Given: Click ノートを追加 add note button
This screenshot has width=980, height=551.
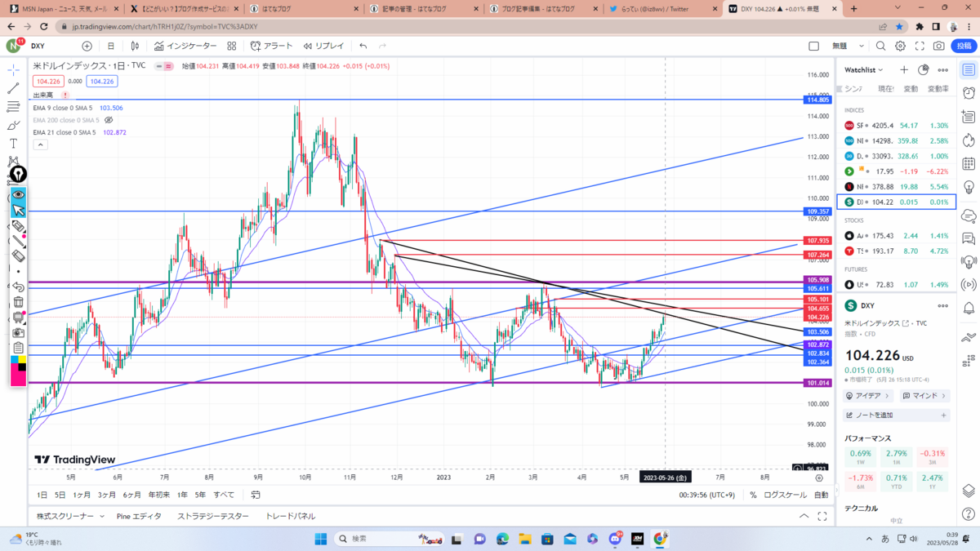Looking at the screenshot, I should pyautogui.click(x=896, y=415).
